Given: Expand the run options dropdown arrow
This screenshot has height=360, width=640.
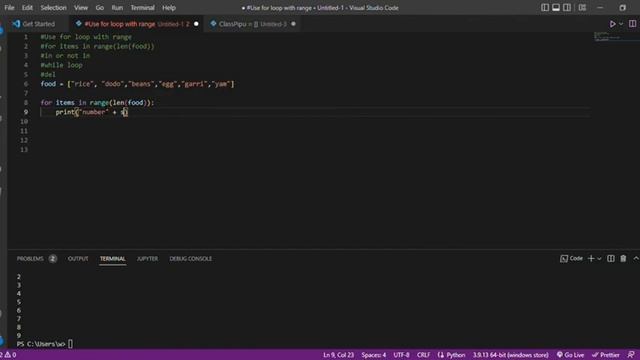Looking at the screenshot, I should 621,24.
